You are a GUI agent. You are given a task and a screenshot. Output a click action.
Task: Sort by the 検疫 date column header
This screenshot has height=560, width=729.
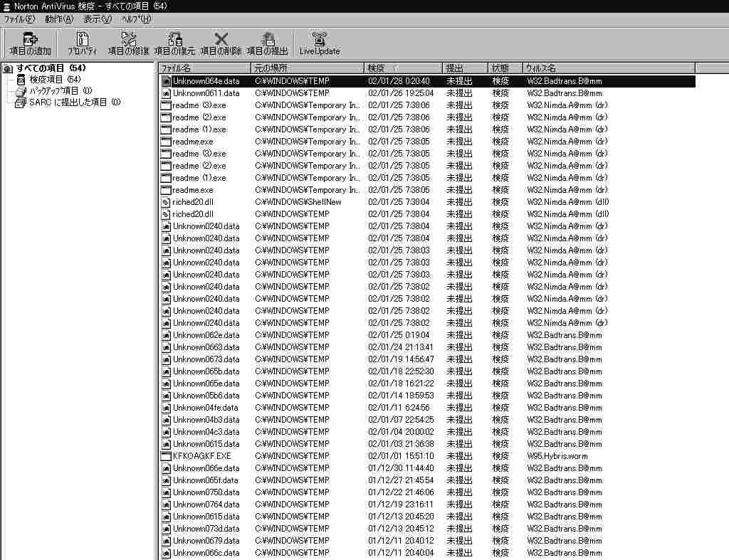[x=403, y=68]
